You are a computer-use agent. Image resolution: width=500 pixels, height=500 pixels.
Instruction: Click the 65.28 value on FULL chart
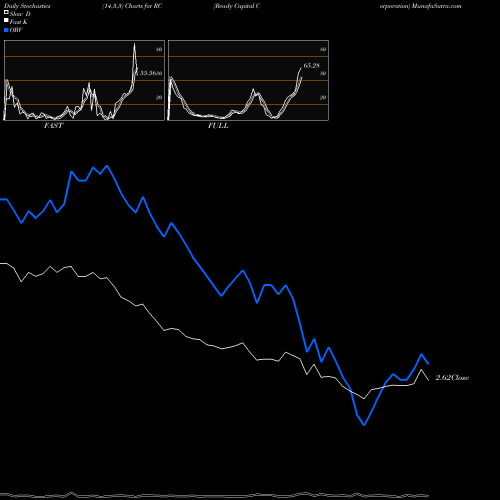pyautogui.click(x=311, y=65)
